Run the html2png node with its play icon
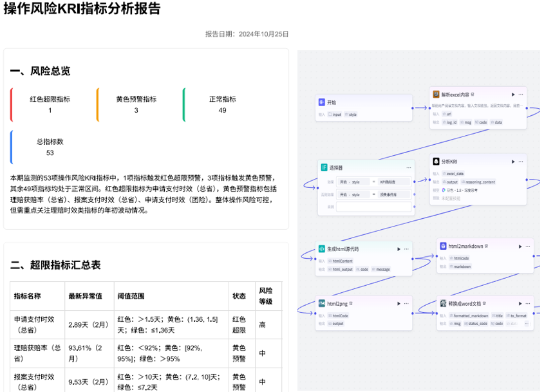This screenshot has height=392, width=544. tap(399, 304)
